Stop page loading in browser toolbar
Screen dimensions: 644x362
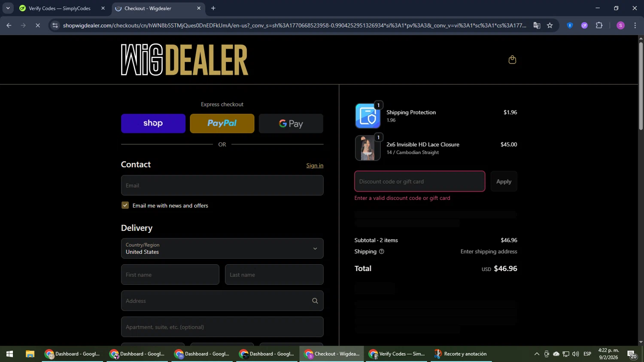click(x=38, y=25)
